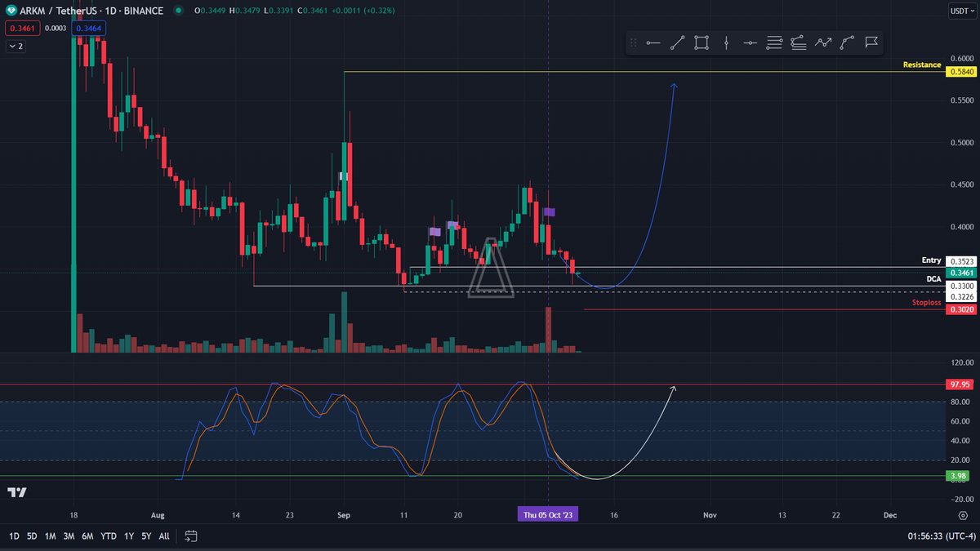
Task: Select the flag mark tool
Action: tap(871, 42)
